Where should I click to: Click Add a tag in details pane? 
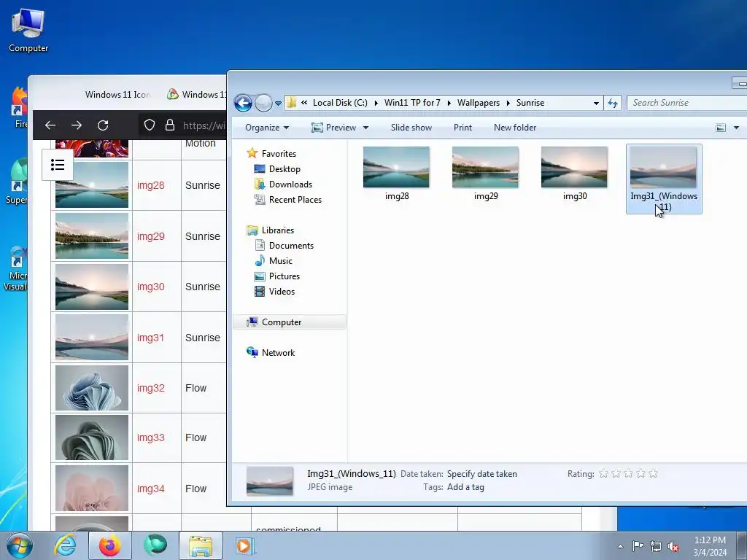click(x=465, y=487)
